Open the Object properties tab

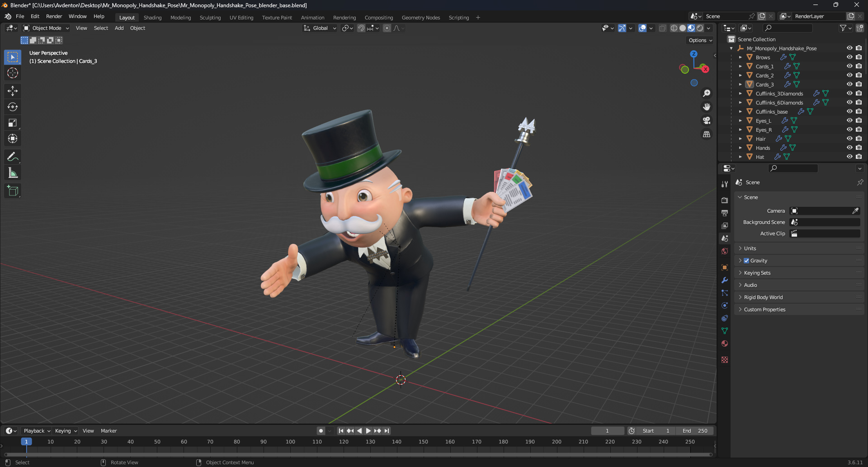pyautogui.click(x=725, y=267)
